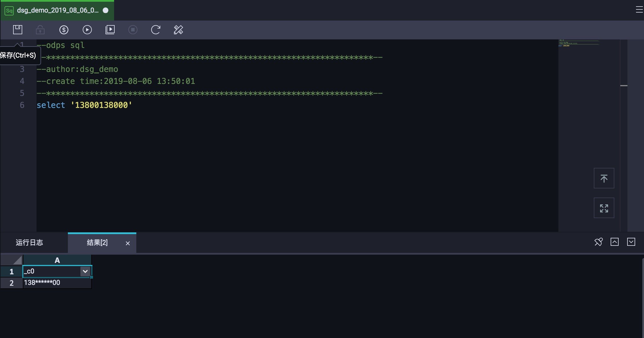Click the greyed-out lock icon
The height and width of the screenshot is (338, 644).
pyautogui.click(x=40, y=30)
